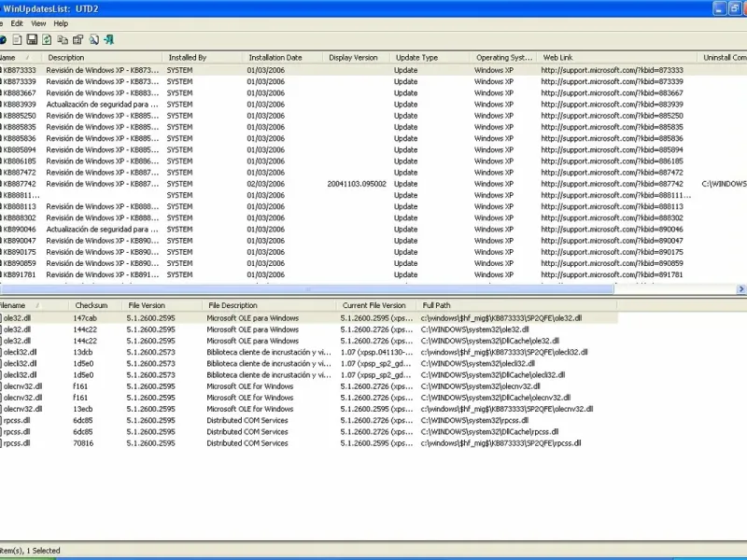Screen dimensions: 747x560
Task: Click the Refresh toolbar icon
Action: [x=47, y=40]
